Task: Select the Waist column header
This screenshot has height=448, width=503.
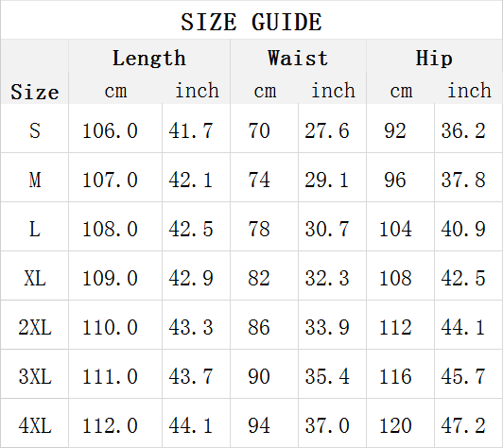Action: click(x=298, y=59)
